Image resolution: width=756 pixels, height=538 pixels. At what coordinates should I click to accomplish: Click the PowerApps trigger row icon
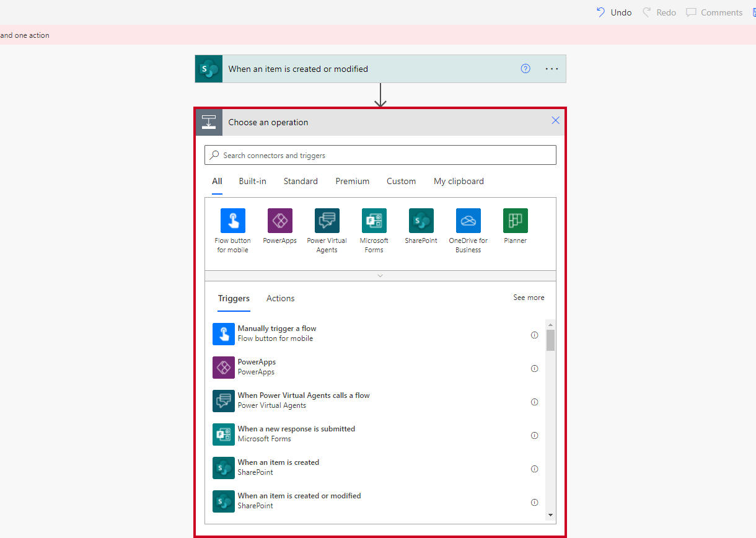[x=224, y=368]
